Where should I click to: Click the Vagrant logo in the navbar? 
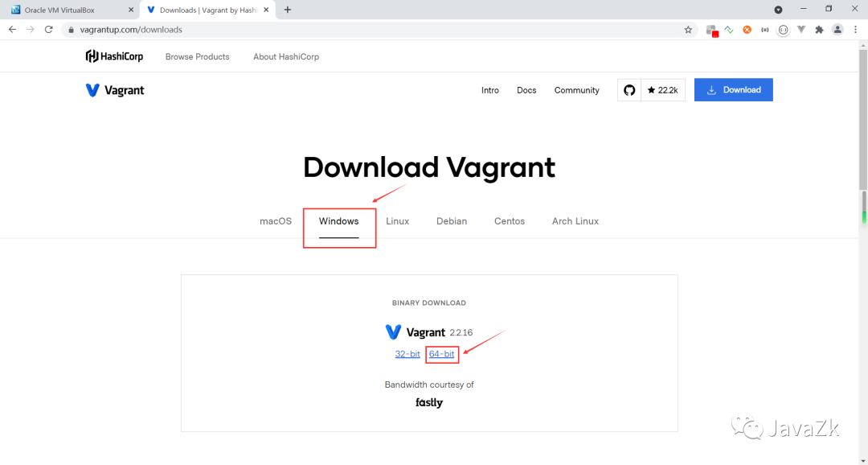tap(115, 90)
